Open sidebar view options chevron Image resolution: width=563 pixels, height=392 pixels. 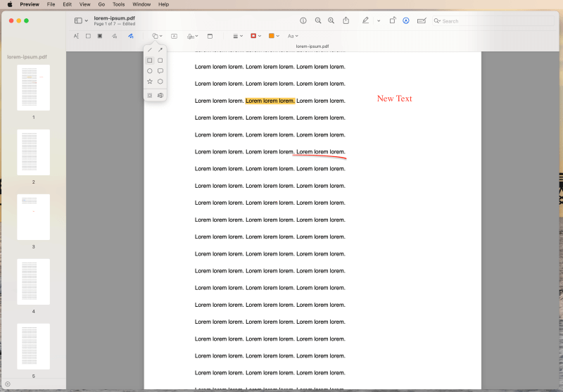[x=86, y=21]
